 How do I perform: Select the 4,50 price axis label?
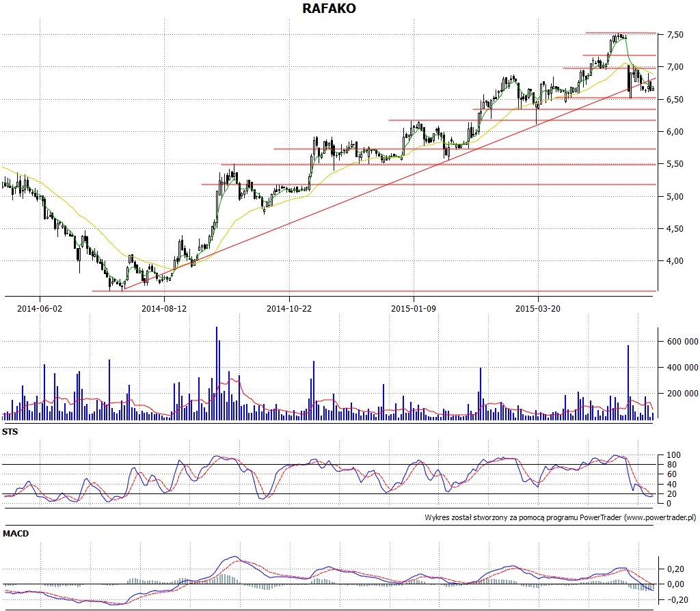[x=675, y=228]
